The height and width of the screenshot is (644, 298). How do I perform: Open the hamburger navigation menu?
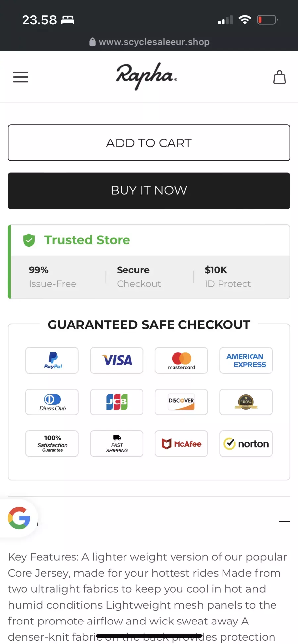point(21,77)
